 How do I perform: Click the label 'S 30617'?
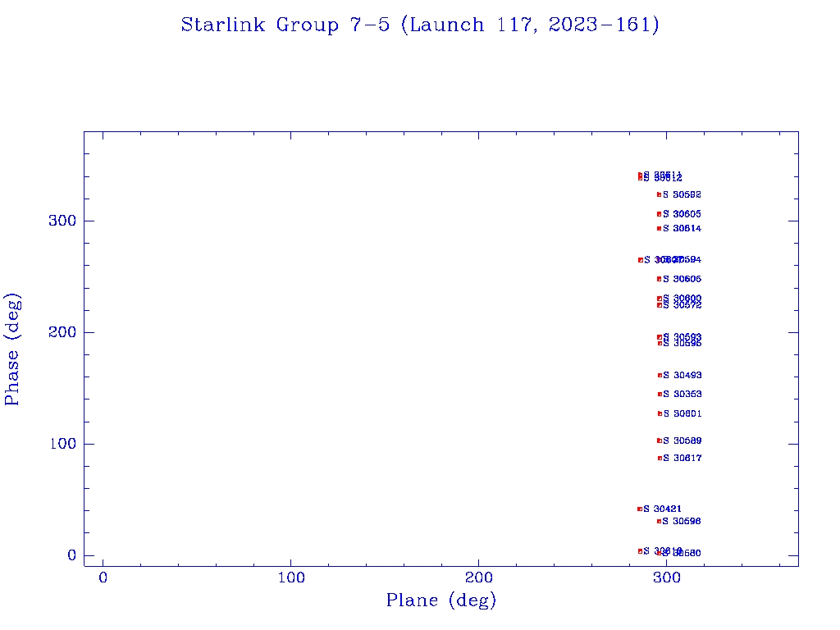pyautogui.click(x=682, y=458)
